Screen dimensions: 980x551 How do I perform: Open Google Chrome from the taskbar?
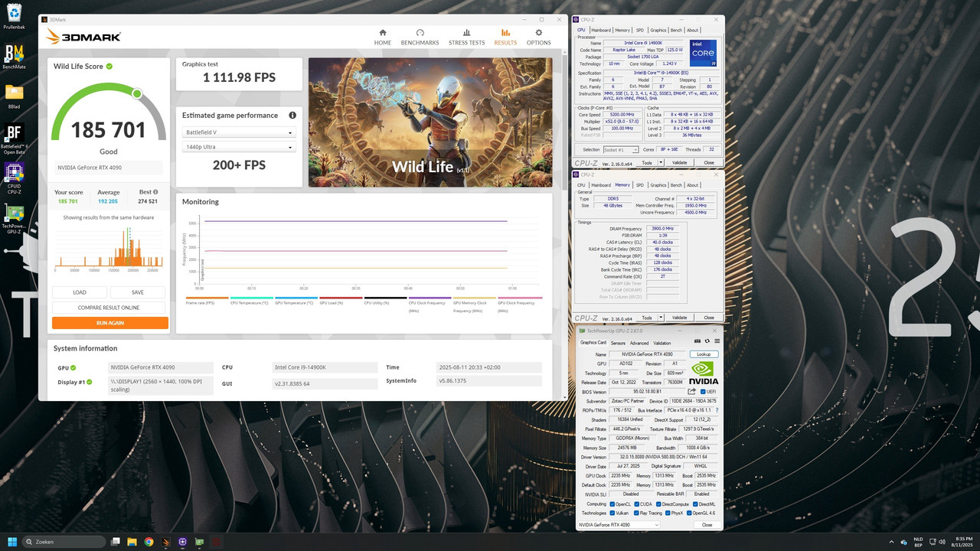149,542
